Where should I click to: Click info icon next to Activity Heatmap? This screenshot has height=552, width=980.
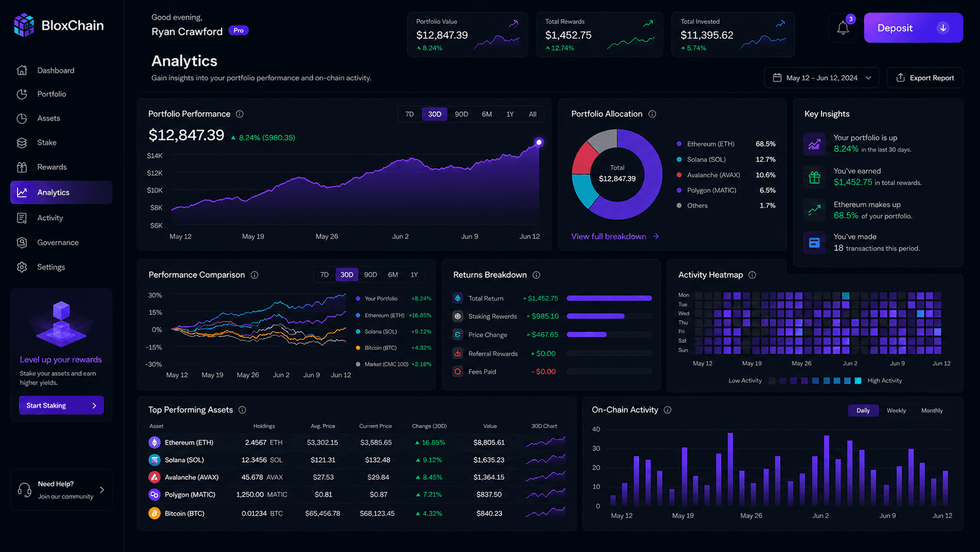(752, 275)
